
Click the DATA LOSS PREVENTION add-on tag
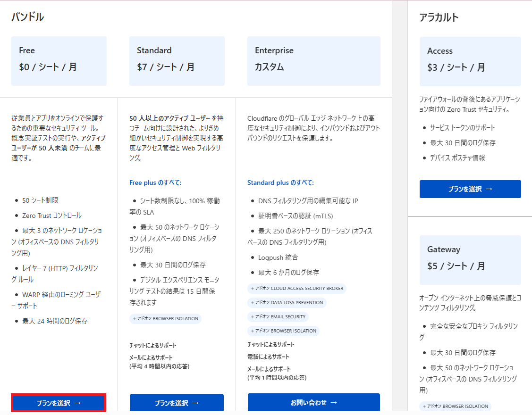click(x=287, y=302)
